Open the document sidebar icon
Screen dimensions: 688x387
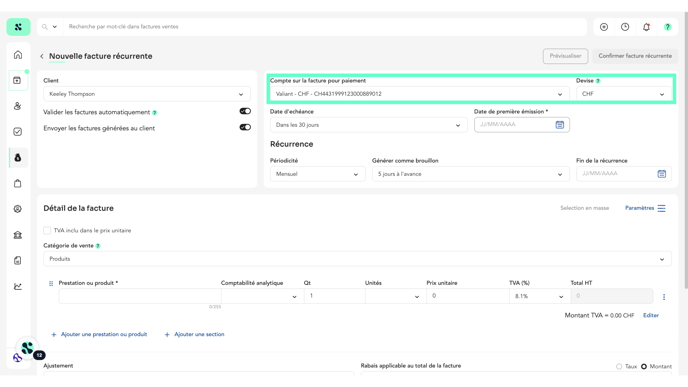pyautogui.click(x=18, y=261)
